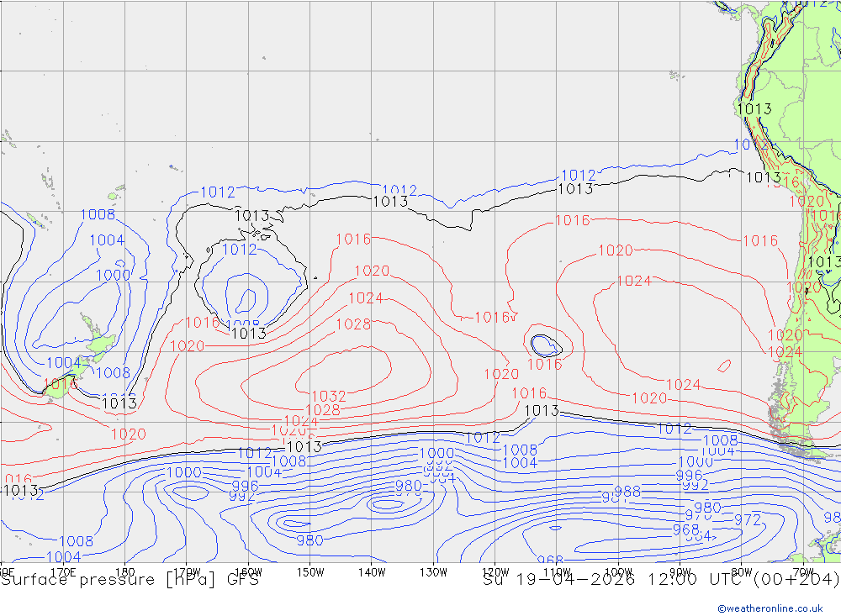Screen dimensions: 841x616
Task: Click the 1028 label above the high centre
Action: coord(353,324)
